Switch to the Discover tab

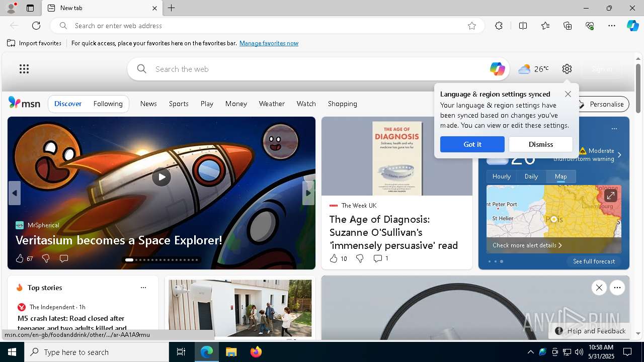[x=68, y=104]
